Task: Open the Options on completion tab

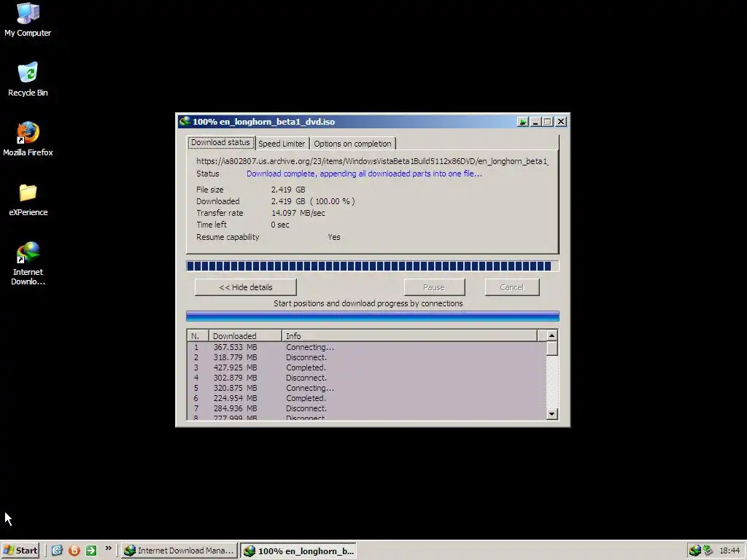Action: [x=352, y=144]
